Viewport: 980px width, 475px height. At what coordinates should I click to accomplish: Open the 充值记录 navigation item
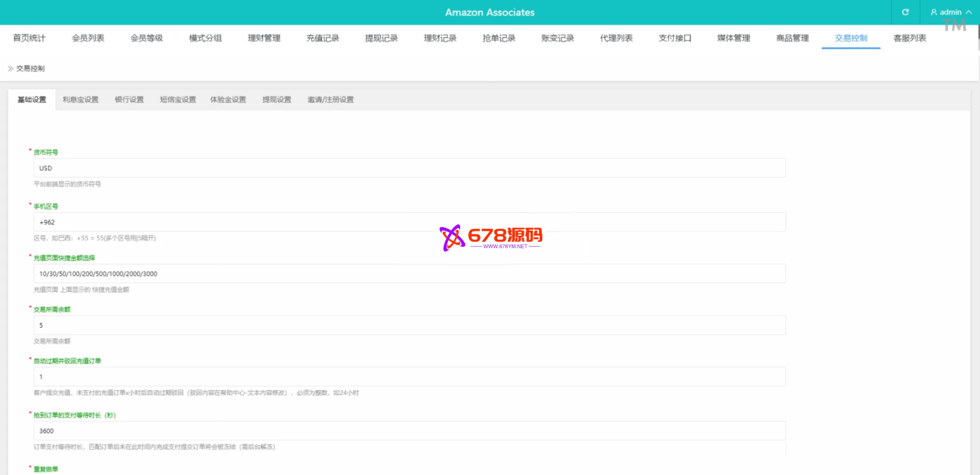pos(323,38)
